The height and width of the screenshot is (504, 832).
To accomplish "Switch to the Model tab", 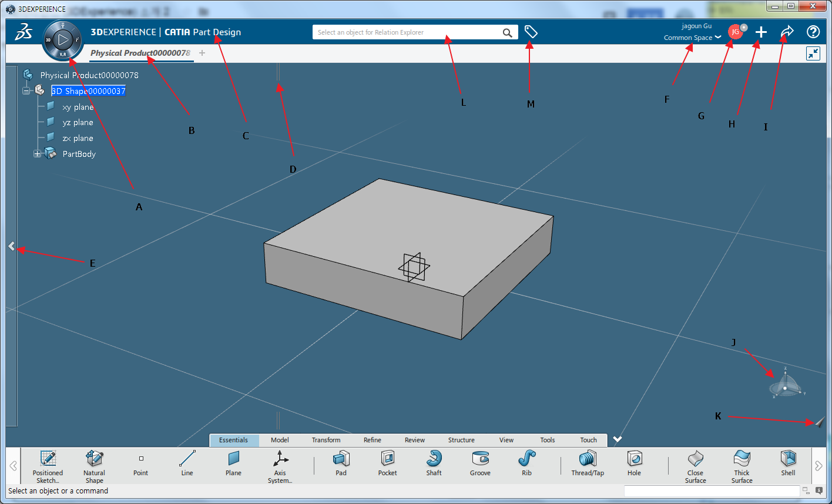I will 280,440.
